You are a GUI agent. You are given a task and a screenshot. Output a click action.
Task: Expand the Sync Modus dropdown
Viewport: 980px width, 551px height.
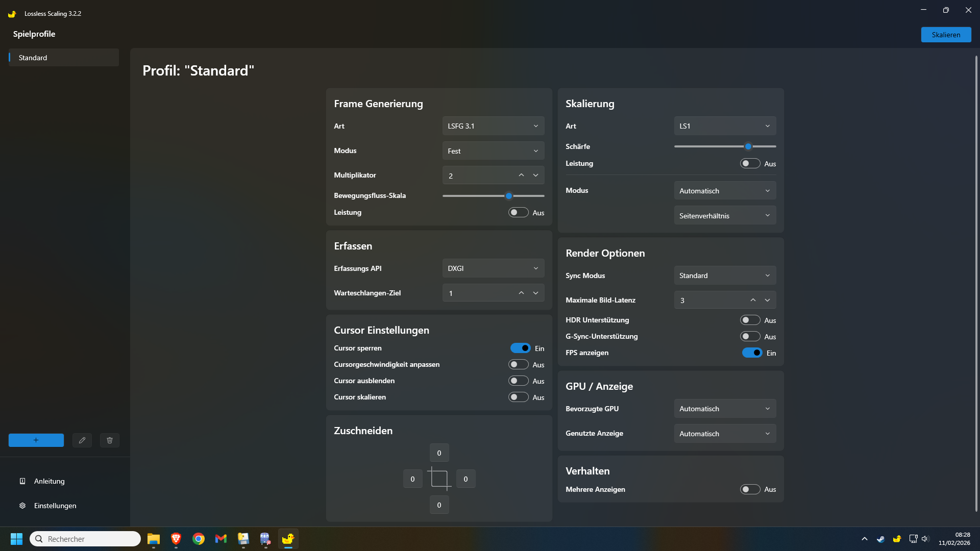pyautogui.click(x=725, y=275)
